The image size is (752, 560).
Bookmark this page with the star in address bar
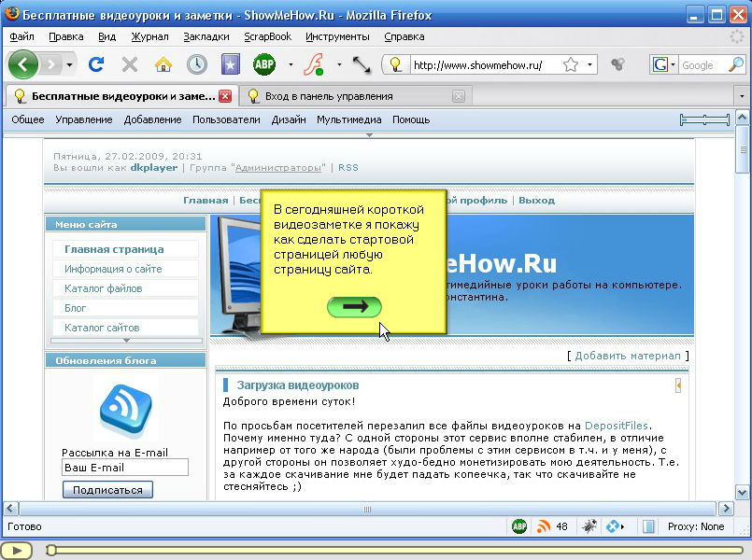[570, 64]
